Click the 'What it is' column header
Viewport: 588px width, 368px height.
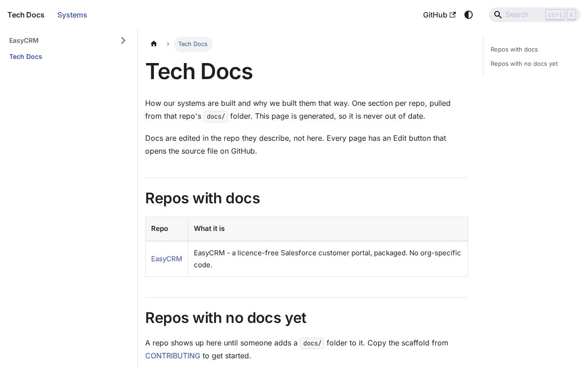point(328,229)
